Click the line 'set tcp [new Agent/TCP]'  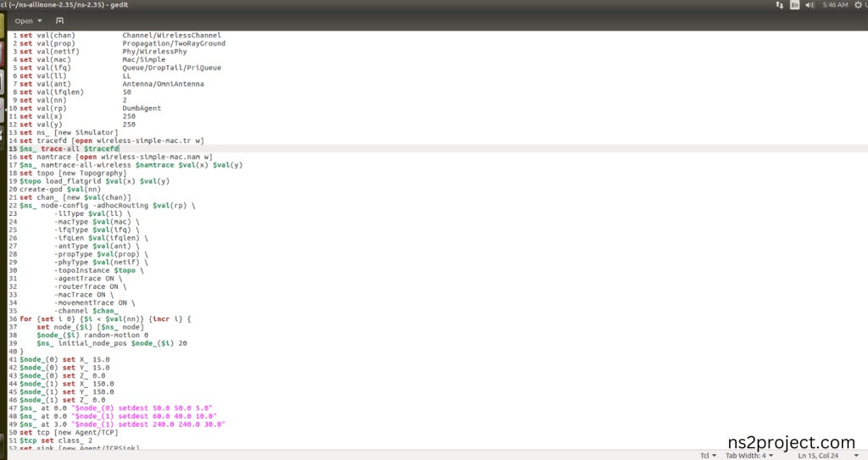(x=69, y=432)
